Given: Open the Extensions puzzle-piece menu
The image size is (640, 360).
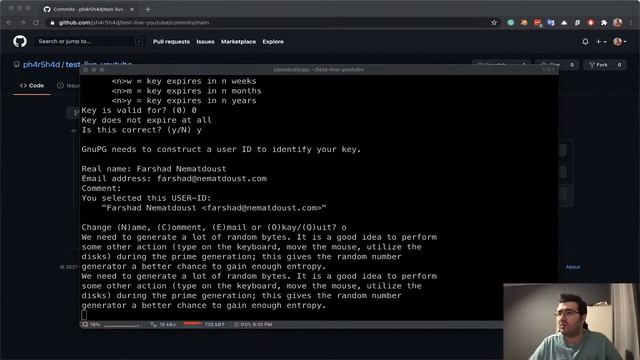Looking at the screenshot, I should [x=604, y=22].
